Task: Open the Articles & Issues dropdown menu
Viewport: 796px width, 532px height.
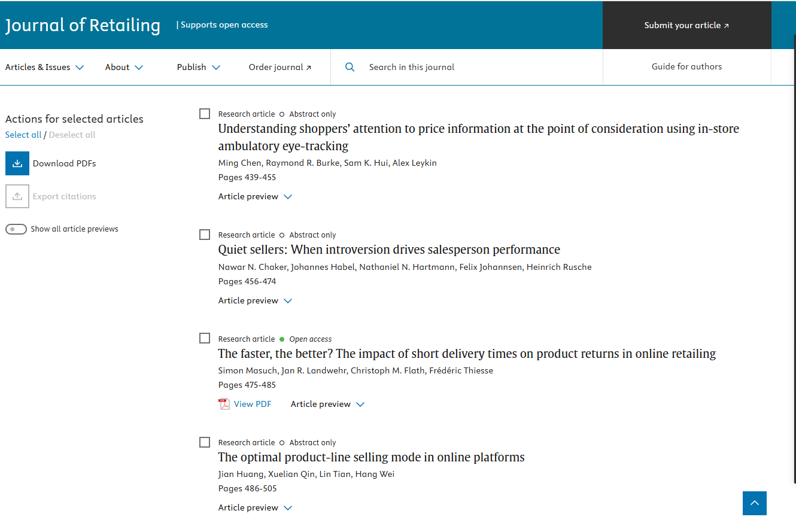Action: point(44,67)
